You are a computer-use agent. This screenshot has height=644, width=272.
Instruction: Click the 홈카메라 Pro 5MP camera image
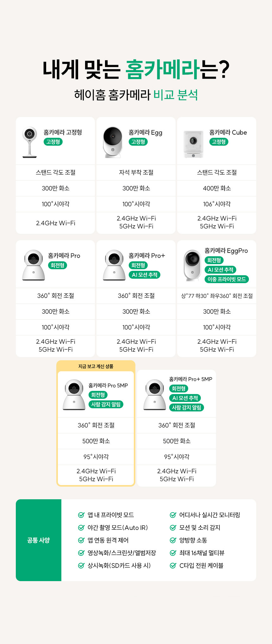point(74,394)
